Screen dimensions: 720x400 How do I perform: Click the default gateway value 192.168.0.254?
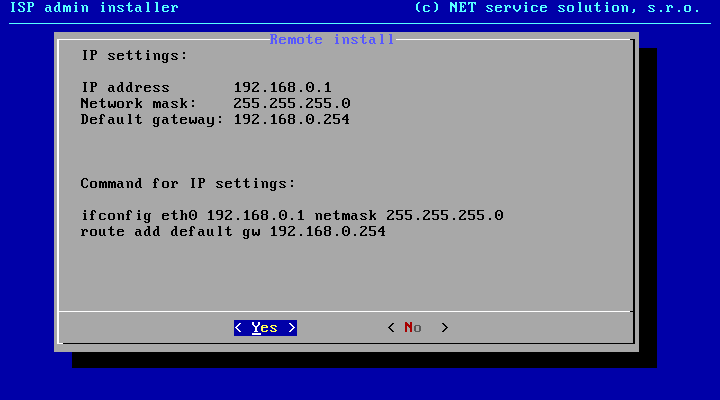(292, 119)
